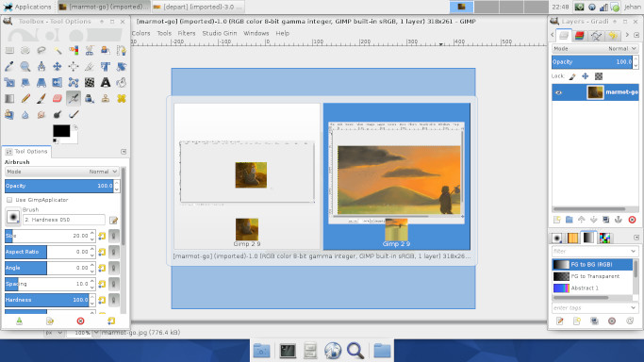Select the Blur/Sharpen droplet tool

click(x=25, y=114)
